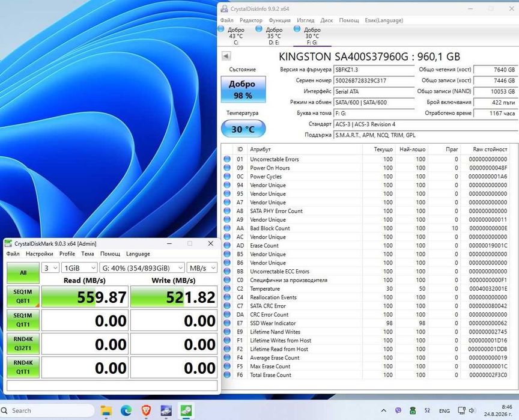Open the MB/s unit dropdown

pyautogui.click(x=202, y=268)
